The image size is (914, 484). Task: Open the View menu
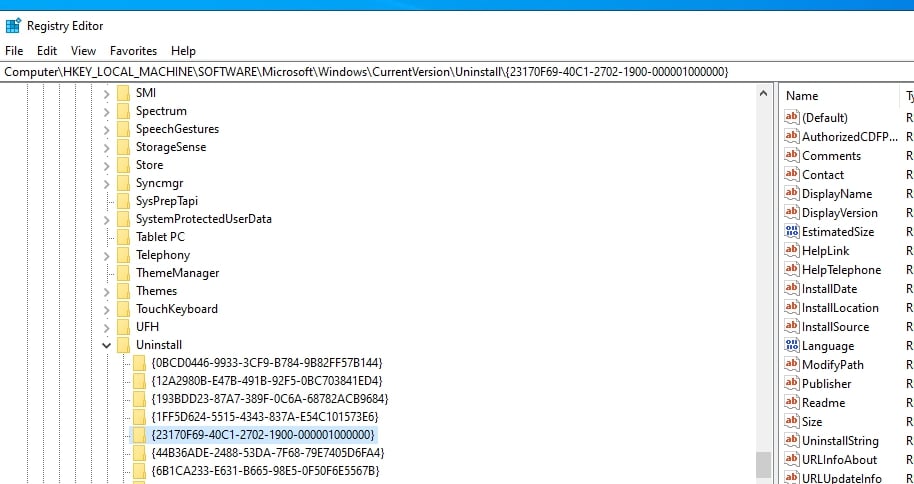(x=83, y=51)
